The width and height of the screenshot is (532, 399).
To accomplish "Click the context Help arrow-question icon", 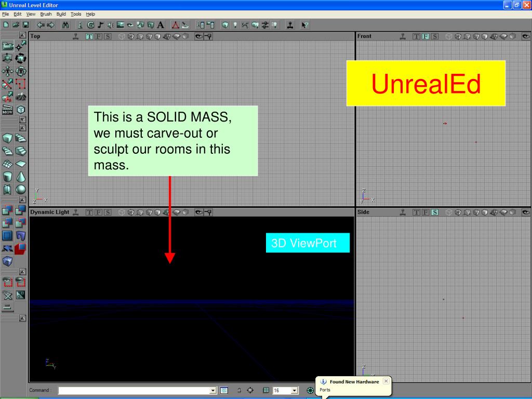I will (x=304, y=25).
